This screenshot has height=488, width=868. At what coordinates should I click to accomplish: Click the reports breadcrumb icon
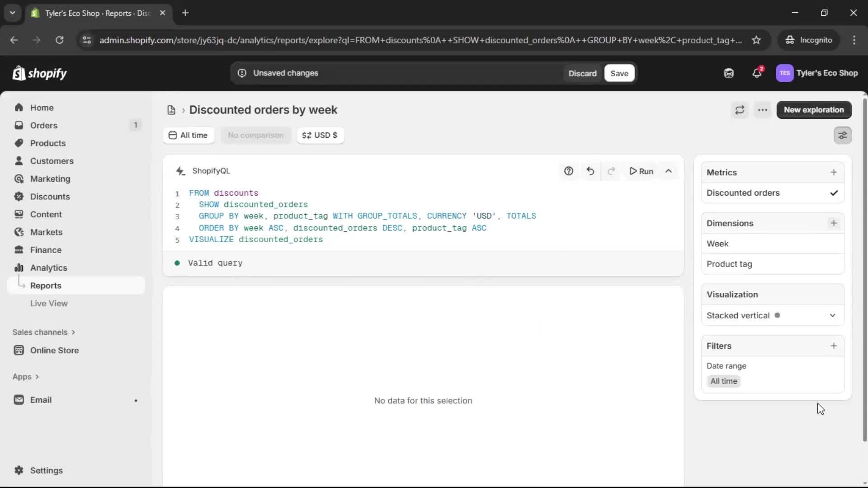click(171, 110)
